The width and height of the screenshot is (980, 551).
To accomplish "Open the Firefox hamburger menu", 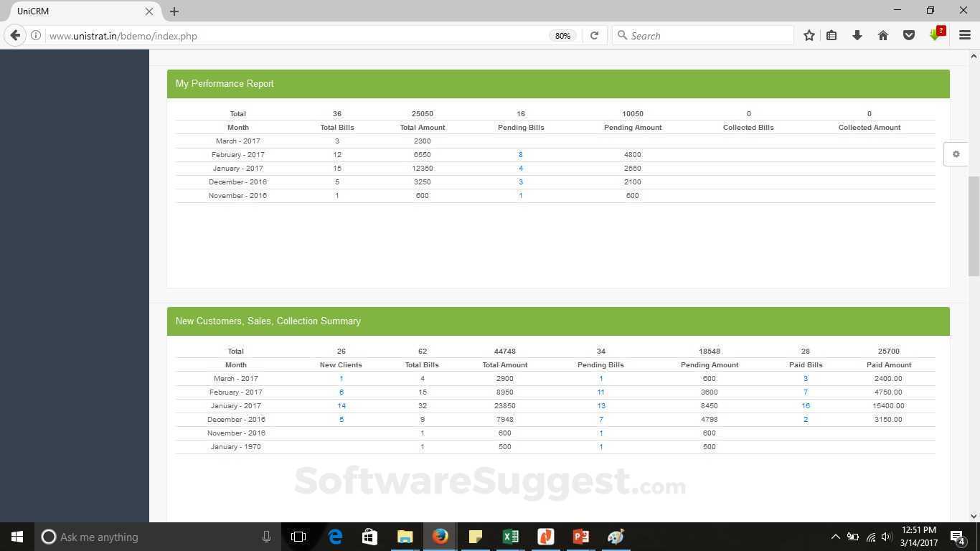I will coord(965,35).
